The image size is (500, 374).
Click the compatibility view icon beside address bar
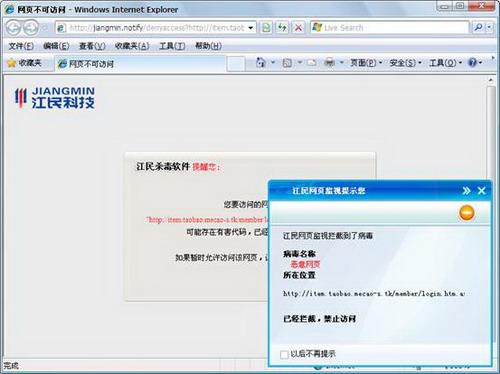(266, 28)
